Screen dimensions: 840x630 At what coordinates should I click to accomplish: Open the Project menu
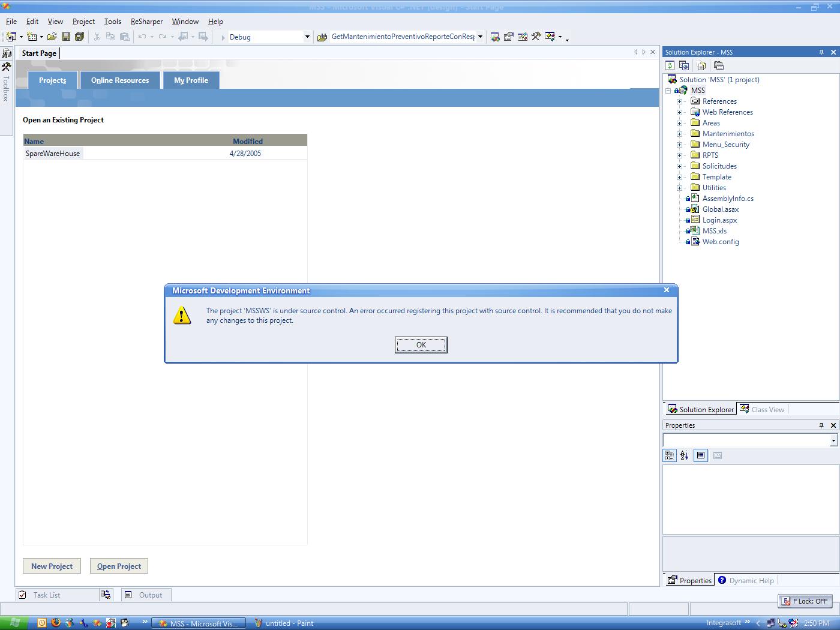[x=83, y=21]
